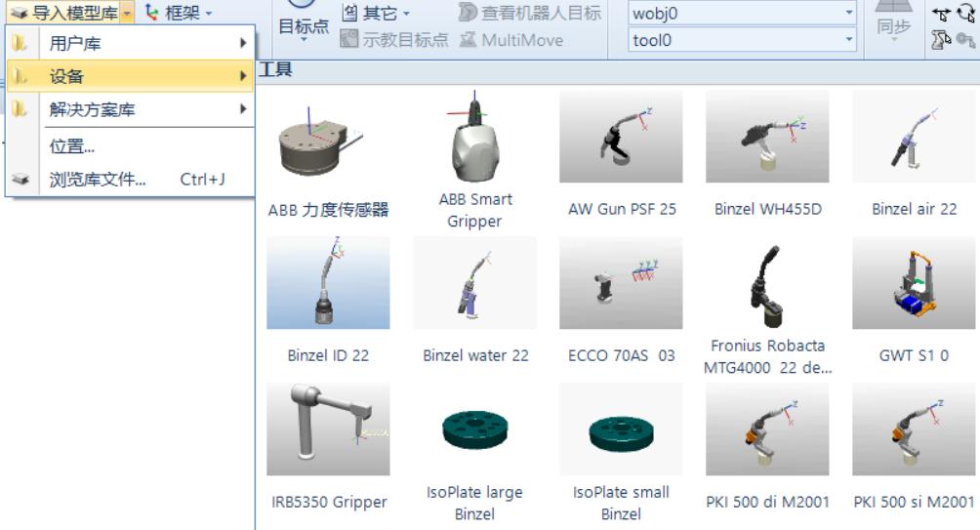Select the PKI 500 di M2001 thumbnail

point(767,429)
